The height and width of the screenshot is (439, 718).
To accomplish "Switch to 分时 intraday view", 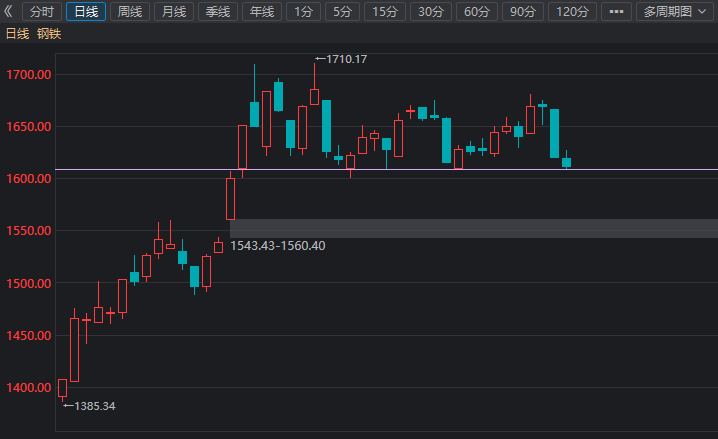I will pos(42,11).
